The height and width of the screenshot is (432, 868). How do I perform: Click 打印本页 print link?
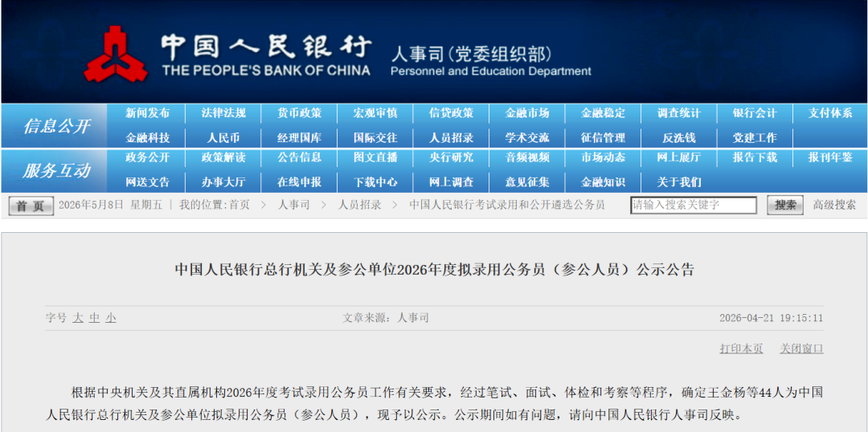pos(741,348)
